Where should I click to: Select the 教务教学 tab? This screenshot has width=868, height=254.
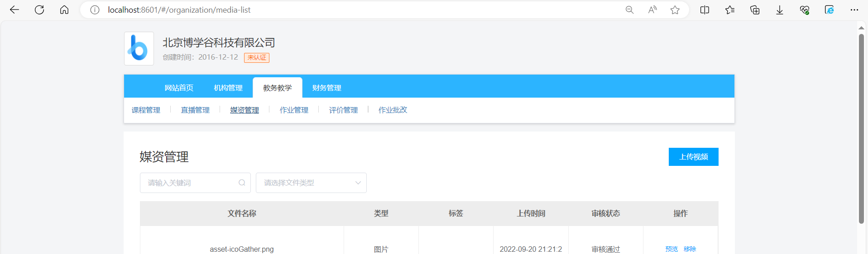pos(278,88)
